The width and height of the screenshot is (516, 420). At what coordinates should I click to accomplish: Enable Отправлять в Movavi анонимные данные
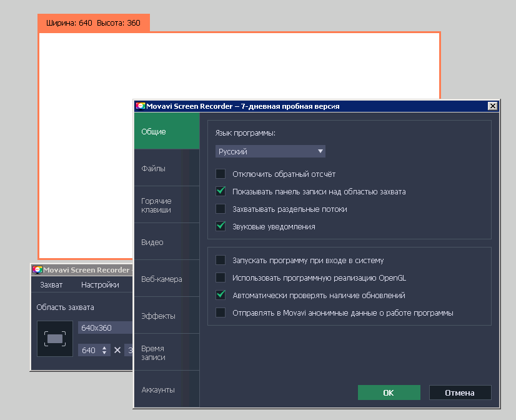click(x=221, y=312)
